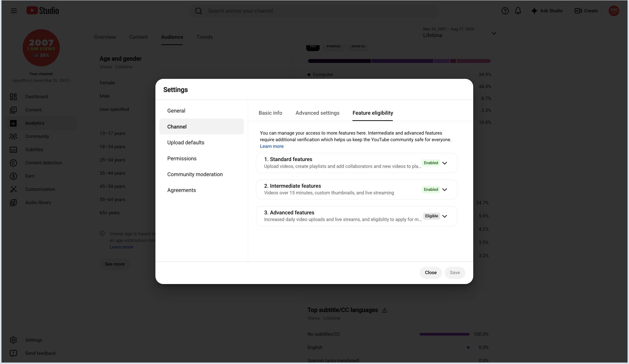Viewport: 629px width, 364px height.
Task: Open Dashboard from the sidebar
Action: (x=41, y=97)
